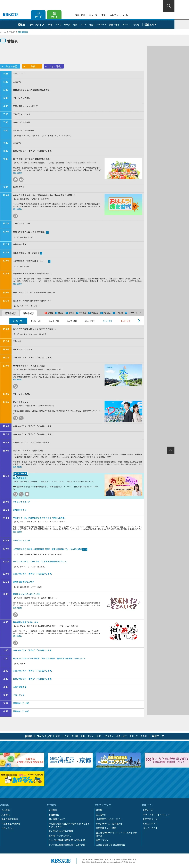Image resolution: width=189 pixels, height=868 pixels.
Task: Select the 5/28 (火) date tab
Action: pyautogui.click(x=36, y=321)
